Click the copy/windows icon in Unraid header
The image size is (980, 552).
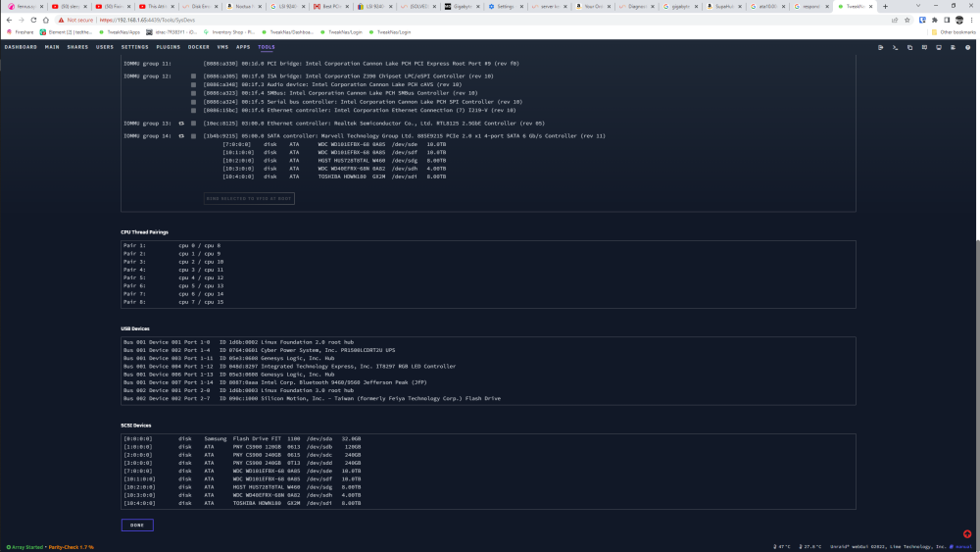tap(910, 47)
